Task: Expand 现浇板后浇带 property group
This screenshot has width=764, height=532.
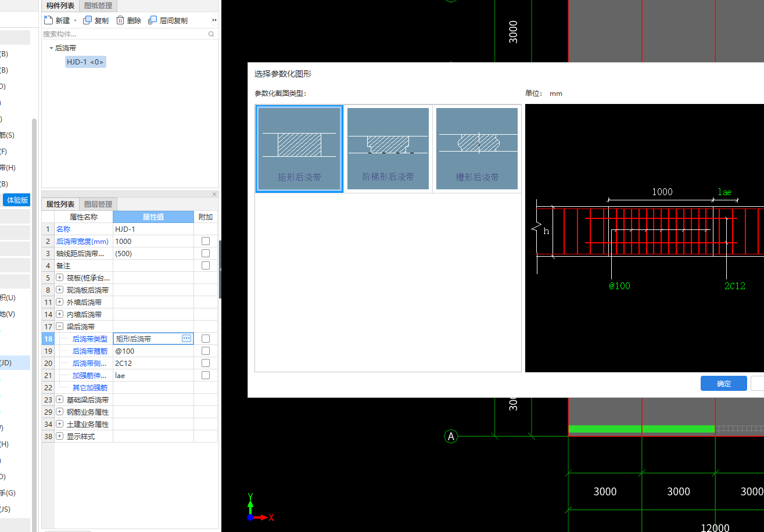Action: [59, 290]
